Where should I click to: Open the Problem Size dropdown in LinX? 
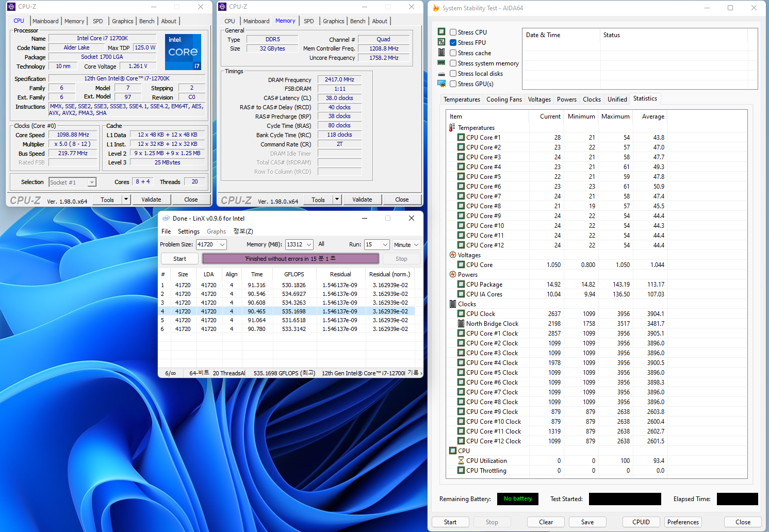pos(222,245)
